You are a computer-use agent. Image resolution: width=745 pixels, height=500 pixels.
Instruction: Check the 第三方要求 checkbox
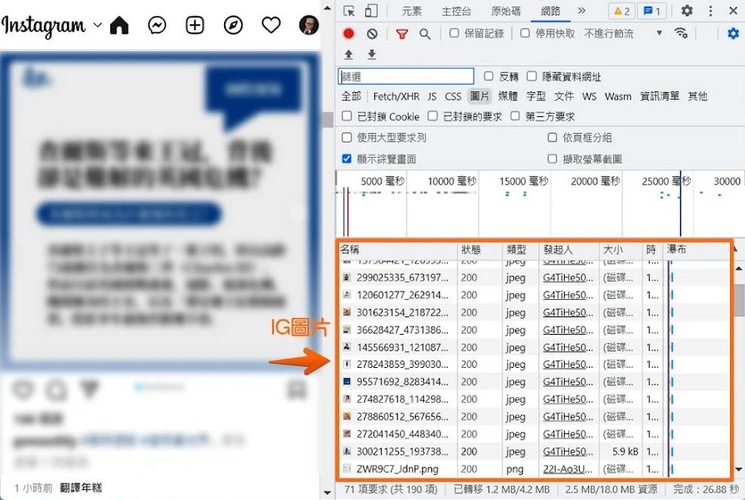[515, 116]
